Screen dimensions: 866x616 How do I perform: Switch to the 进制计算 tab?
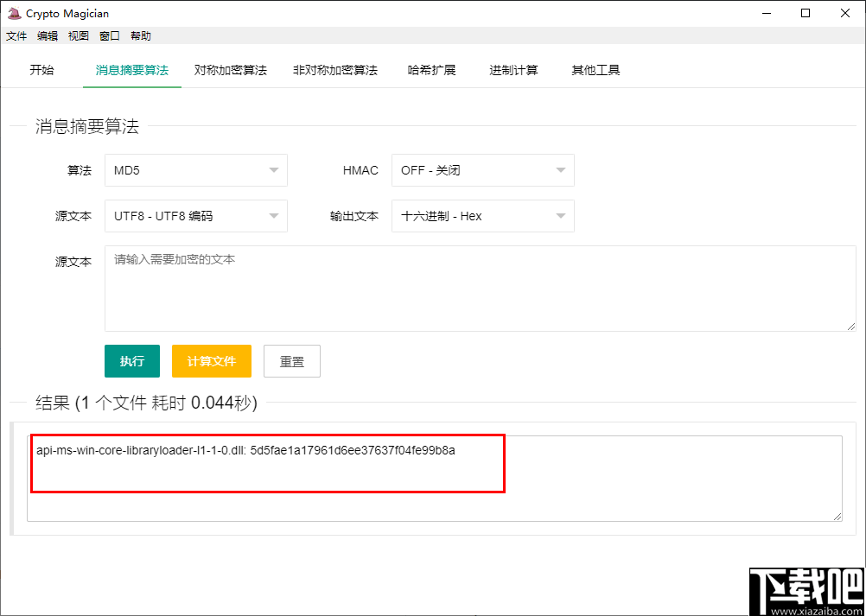(513, 70)
